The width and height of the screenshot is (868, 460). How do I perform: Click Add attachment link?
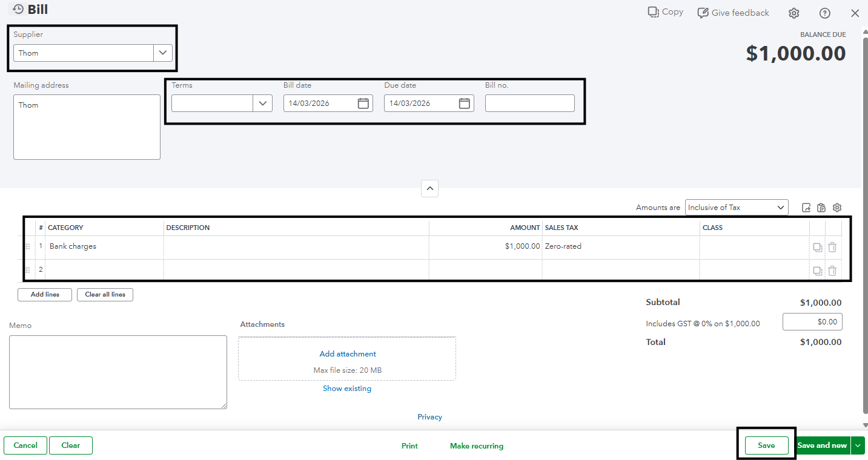point(348,354)
